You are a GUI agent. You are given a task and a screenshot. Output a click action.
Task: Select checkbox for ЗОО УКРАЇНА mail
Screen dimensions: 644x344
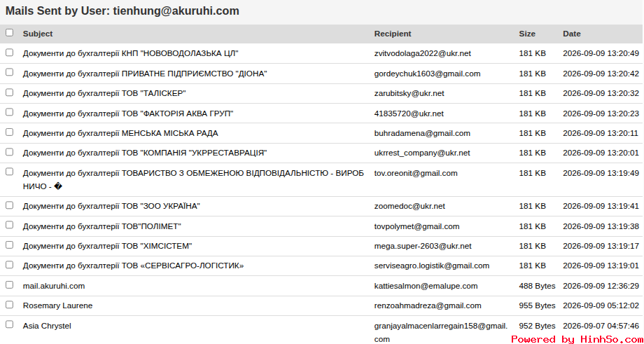click(x=9, y=205)
